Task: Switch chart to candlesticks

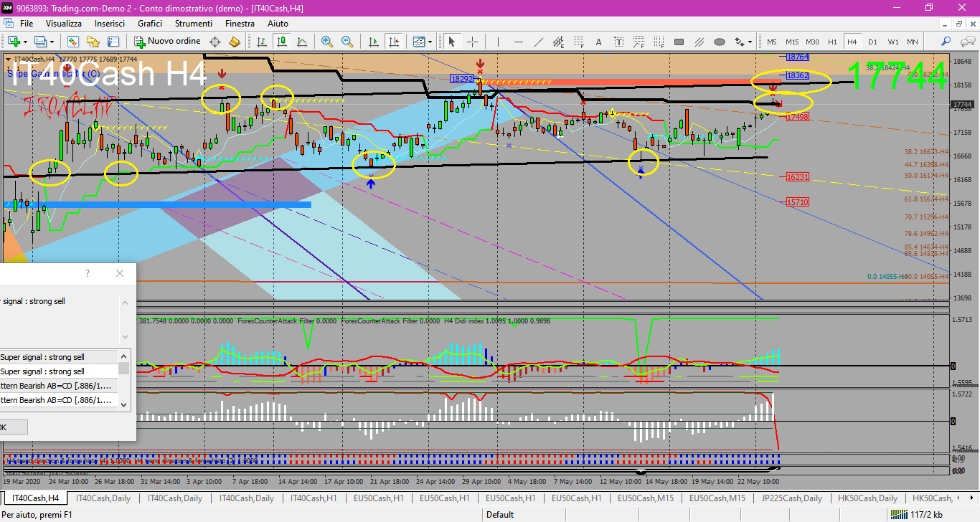Action: tap(282, 42)
